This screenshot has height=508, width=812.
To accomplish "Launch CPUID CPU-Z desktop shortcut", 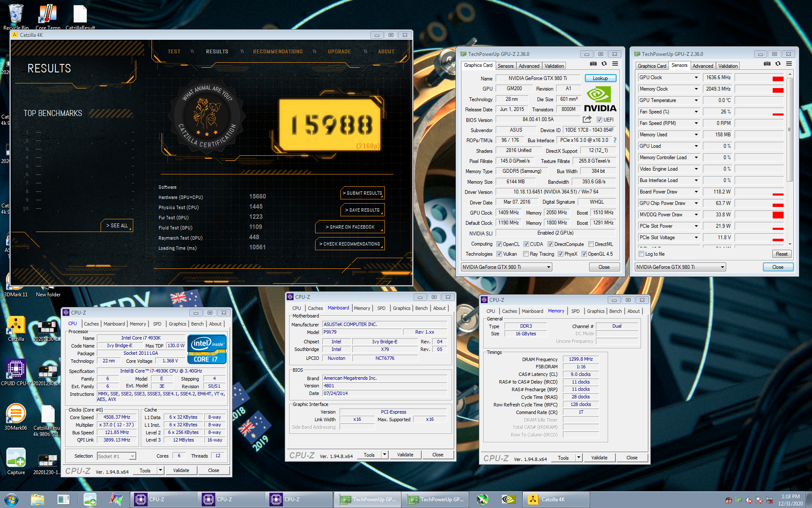I will click(x=16, y=373).
